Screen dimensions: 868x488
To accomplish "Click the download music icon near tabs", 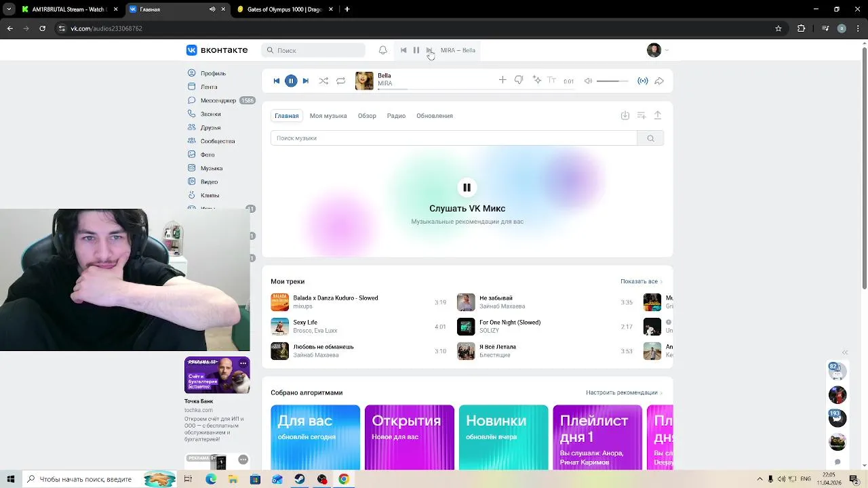I will click(625, 116).
